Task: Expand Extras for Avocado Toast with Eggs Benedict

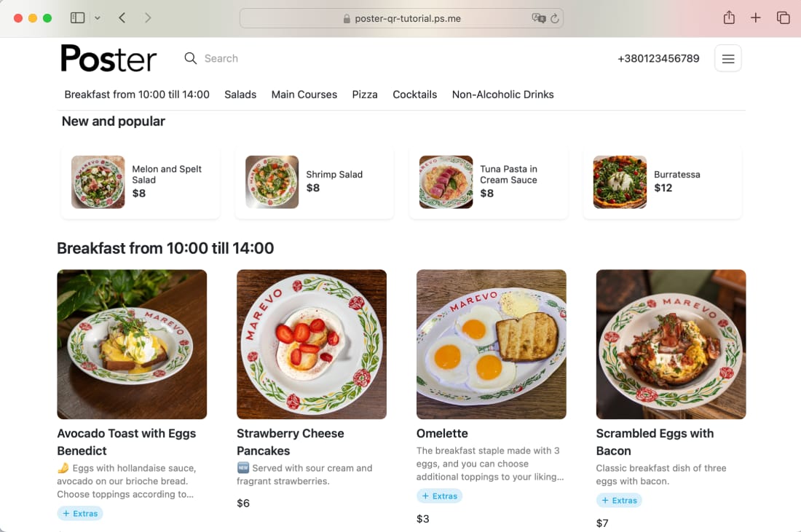Action: 80,514
